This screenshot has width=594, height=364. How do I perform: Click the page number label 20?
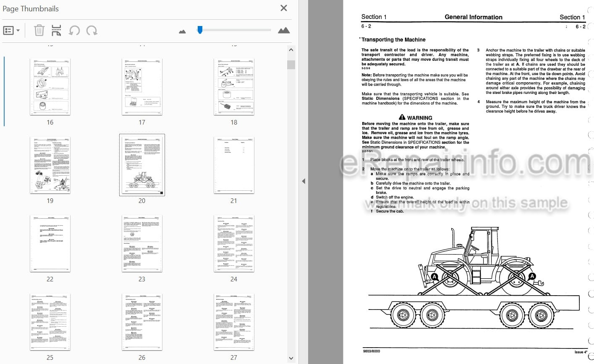tap(142, 201)
